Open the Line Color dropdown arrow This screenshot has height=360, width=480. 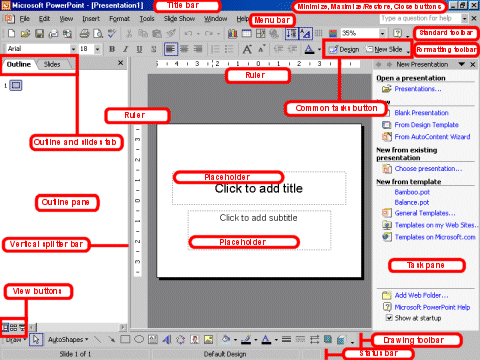coord(256,339)
